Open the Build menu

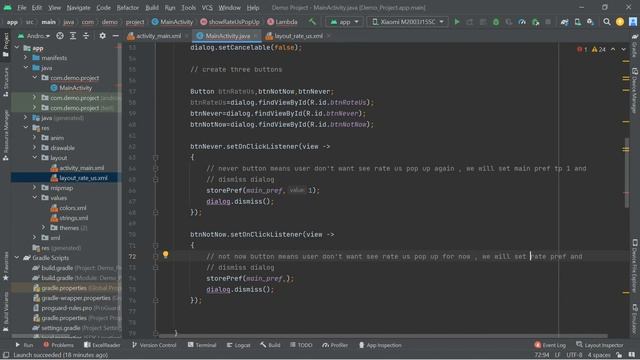pos(152,7)
